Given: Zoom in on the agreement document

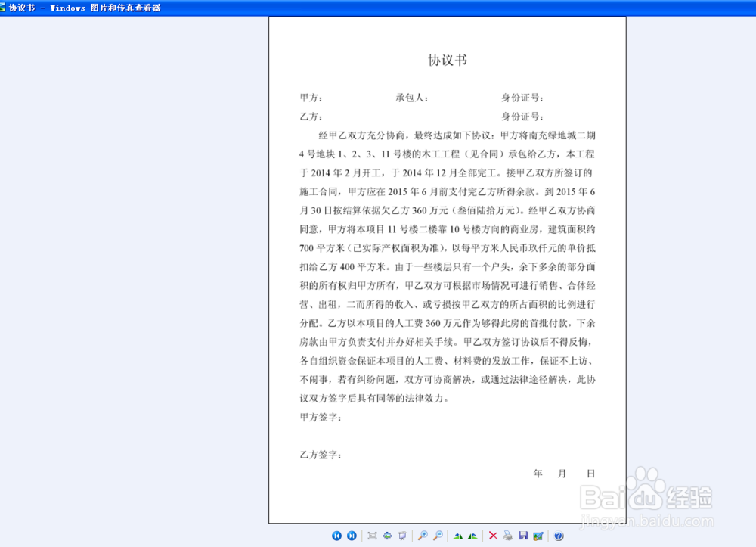Looking at the screenshot, I should pos(423,535).
